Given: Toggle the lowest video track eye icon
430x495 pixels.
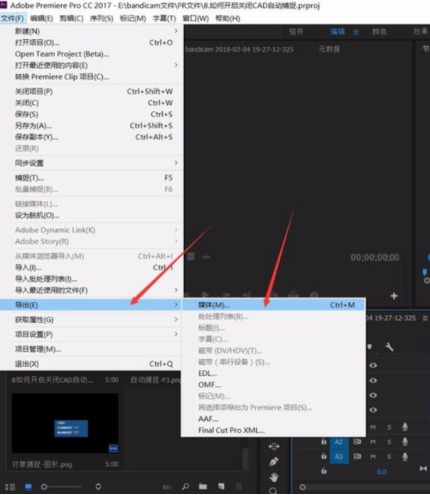Looking at the screenshot, I should tap(373, 410).
